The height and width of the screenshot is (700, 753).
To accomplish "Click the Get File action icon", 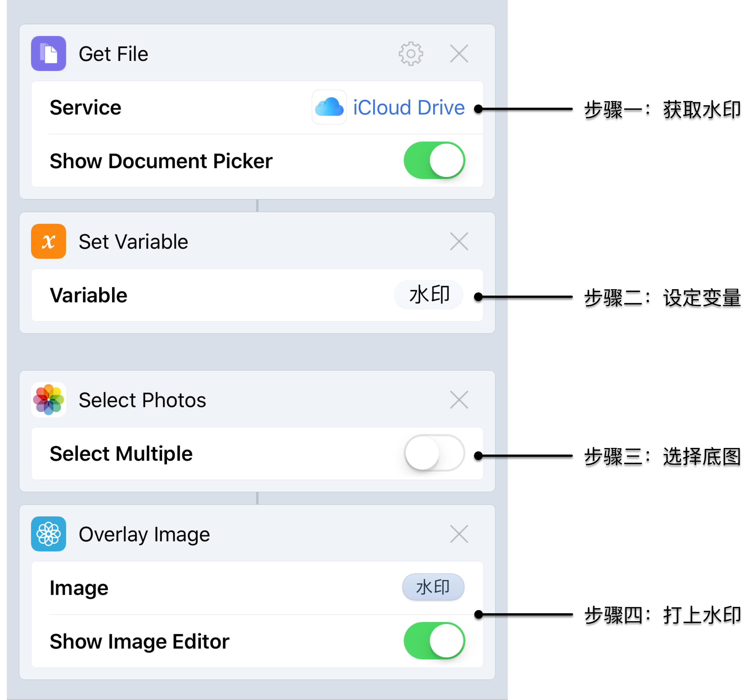I will pyautogui.click(x=48, y=53).
